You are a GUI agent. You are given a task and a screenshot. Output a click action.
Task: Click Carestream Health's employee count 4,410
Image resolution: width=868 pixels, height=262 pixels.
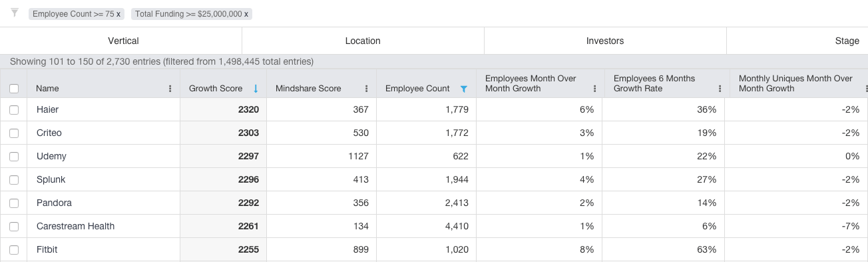(x=457, y=226)
